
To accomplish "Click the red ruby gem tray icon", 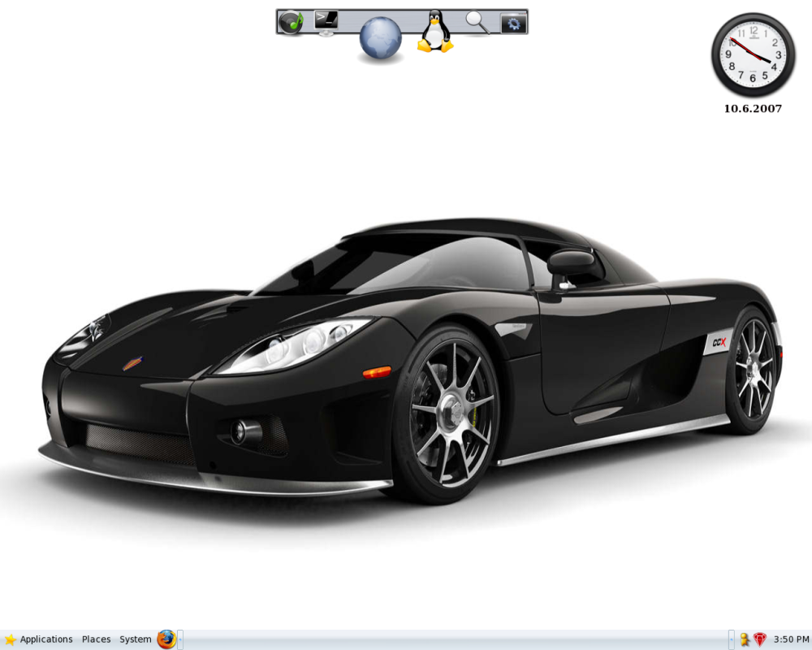I will (759, 639).
